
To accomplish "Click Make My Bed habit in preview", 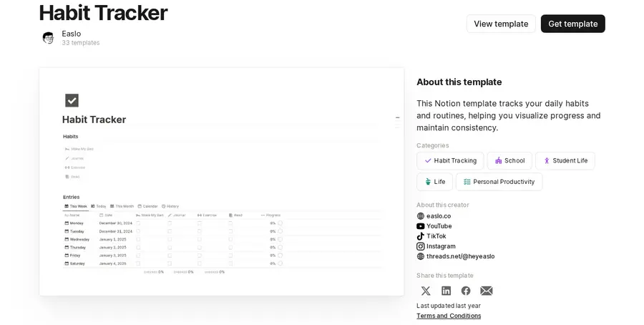I will (79, 149).
